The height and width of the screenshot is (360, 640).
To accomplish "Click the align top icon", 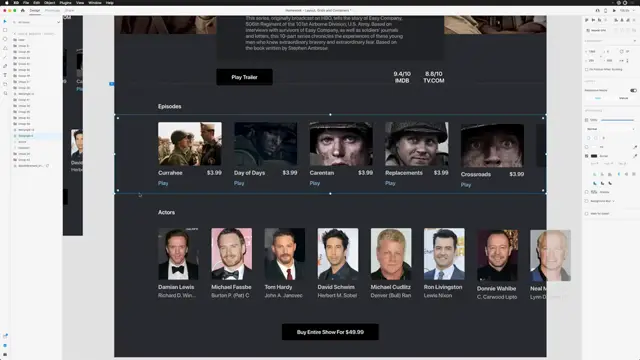I will (587, 20).
